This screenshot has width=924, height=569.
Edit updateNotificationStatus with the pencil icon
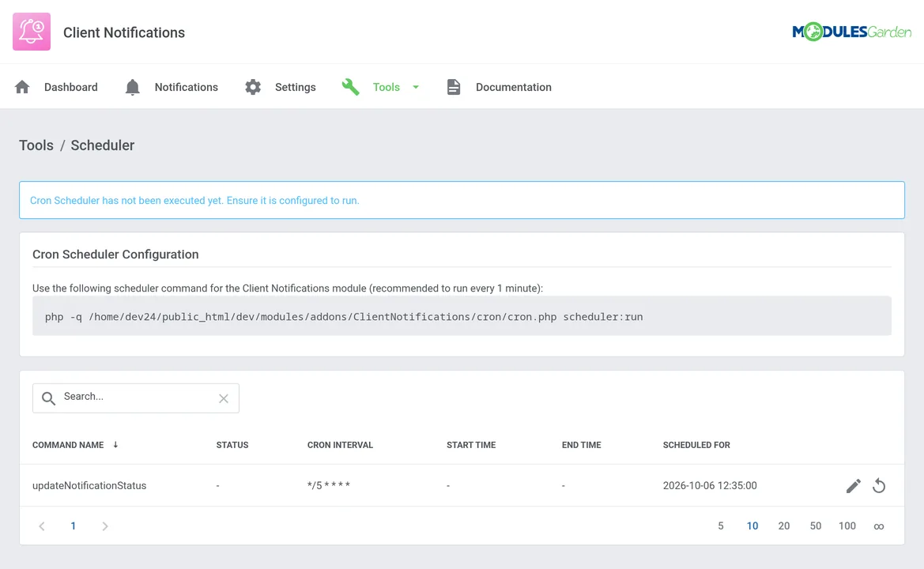854,486
